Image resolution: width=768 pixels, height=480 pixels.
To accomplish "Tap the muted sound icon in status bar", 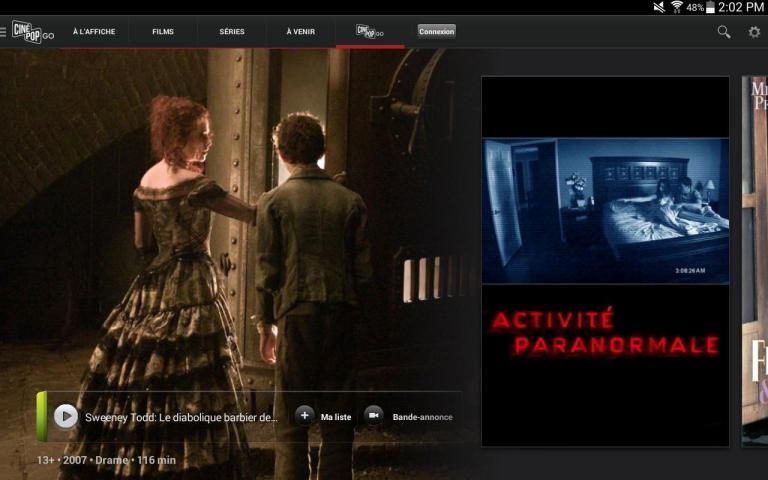I will click(x=659, y=7).
